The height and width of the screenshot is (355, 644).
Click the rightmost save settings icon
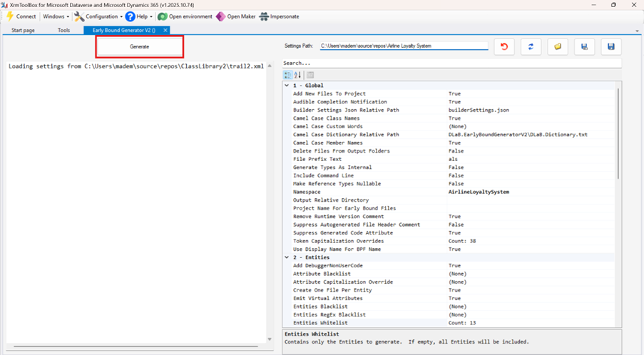[x=610, y=46]
